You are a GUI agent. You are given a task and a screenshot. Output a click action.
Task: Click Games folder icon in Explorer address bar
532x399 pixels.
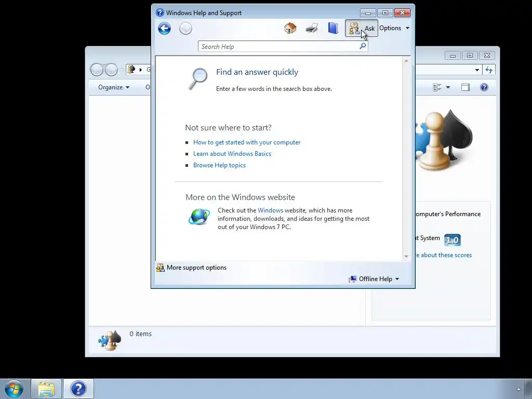coord(131,70)
